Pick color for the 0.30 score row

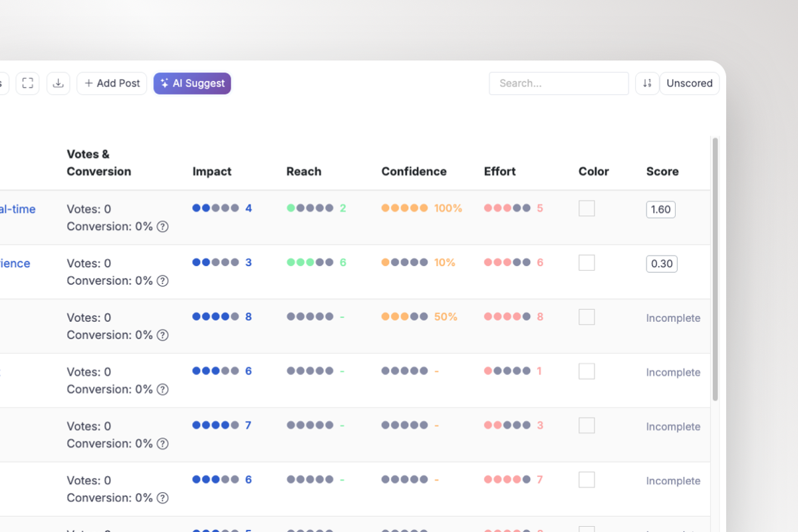[587, 263]
